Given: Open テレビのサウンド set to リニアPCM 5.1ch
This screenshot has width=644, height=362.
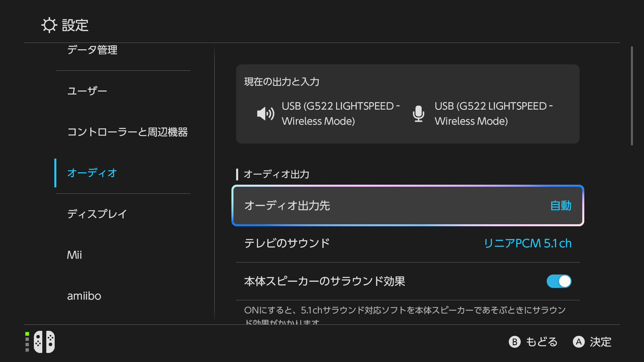Looking at the screenshot, I should click(407, 244).
